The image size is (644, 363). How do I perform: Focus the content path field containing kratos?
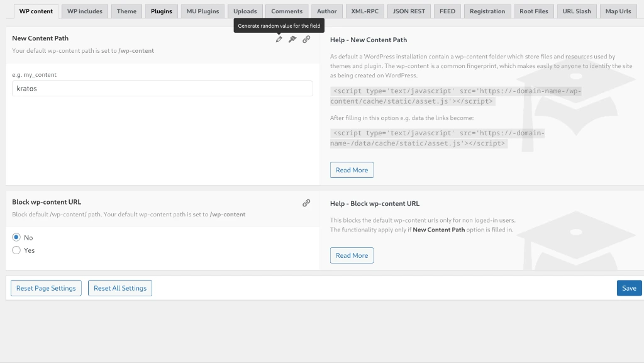(x=162, y=89)
